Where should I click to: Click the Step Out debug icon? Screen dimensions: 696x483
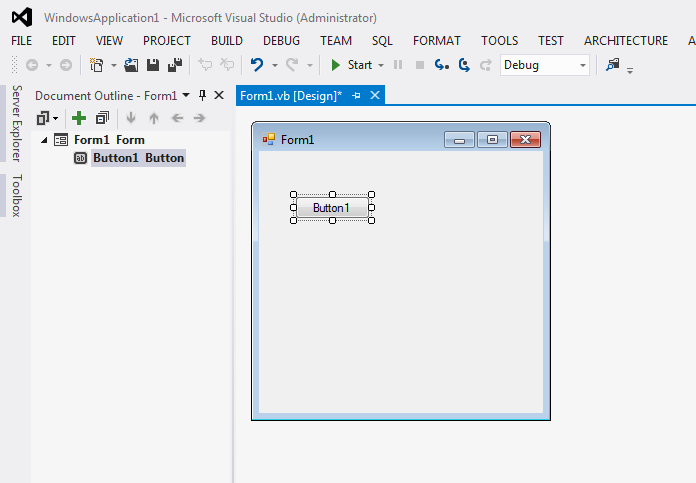(486, 65)
